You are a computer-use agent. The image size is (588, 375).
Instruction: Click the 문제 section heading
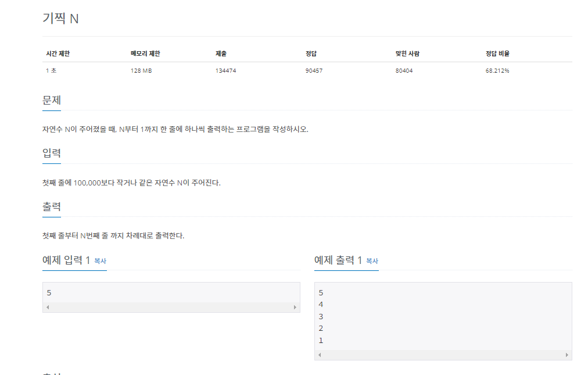(x=52, y=100)
